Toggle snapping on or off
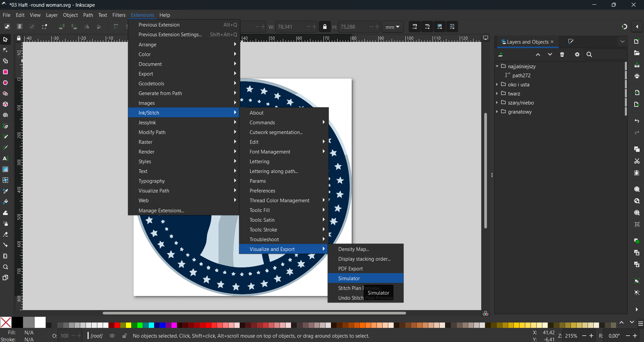 tap(624, 27)
